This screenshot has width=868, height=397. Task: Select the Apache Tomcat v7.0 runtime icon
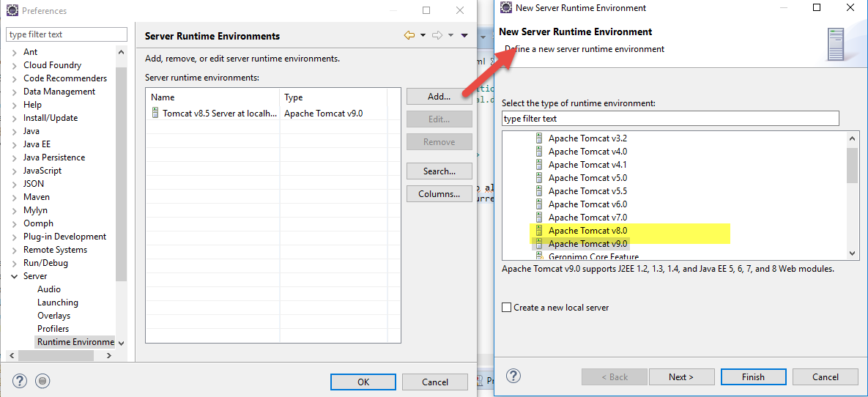[x=539, y=218]
